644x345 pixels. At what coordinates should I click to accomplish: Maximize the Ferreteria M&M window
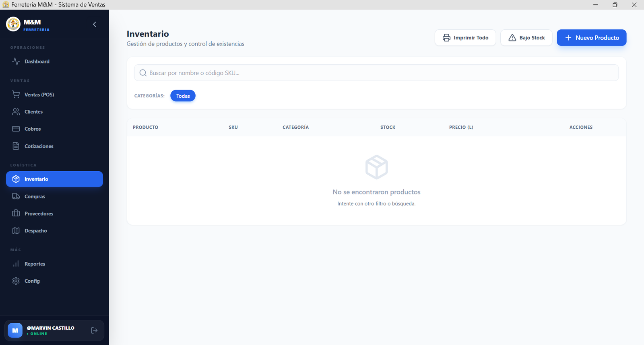pos(615,5)
